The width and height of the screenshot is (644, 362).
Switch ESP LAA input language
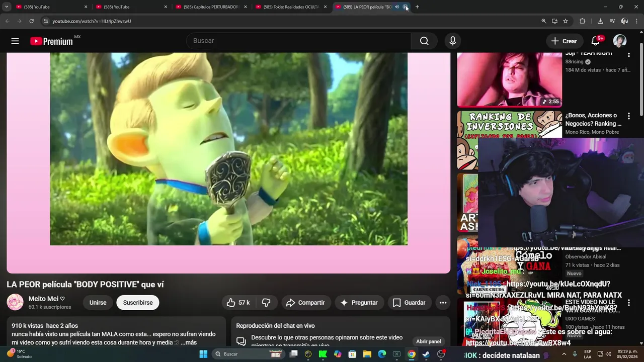[588, 354]
